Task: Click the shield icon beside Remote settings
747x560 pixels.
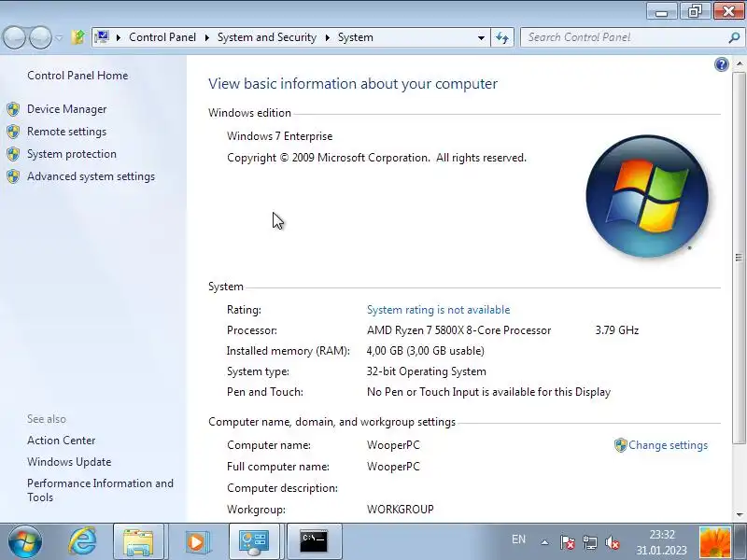Action: pyautogui.click(x=13, y=132)
